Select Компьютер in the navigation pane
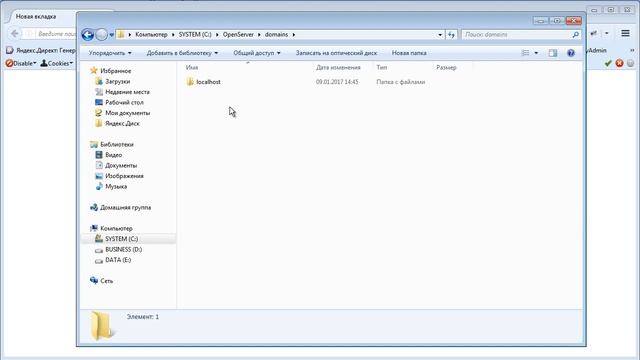This screenshot has width=640, height=360. coord(116,229)
